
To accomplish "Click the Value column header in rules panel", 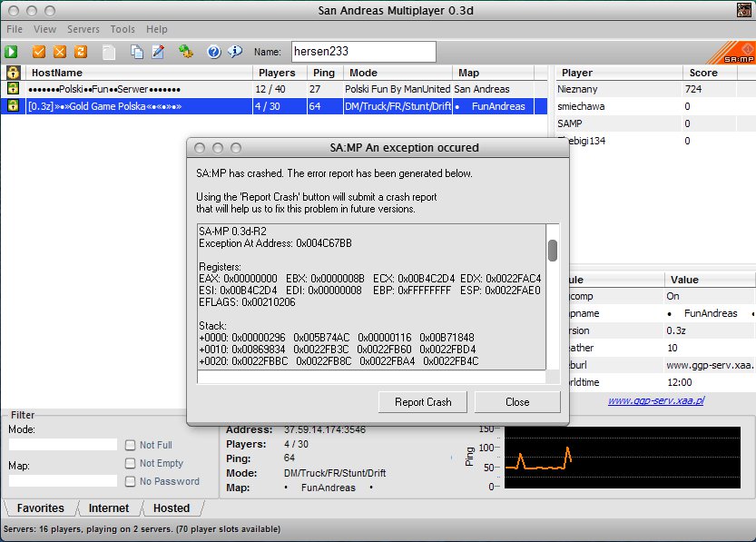I will click(x=710, y=280).
